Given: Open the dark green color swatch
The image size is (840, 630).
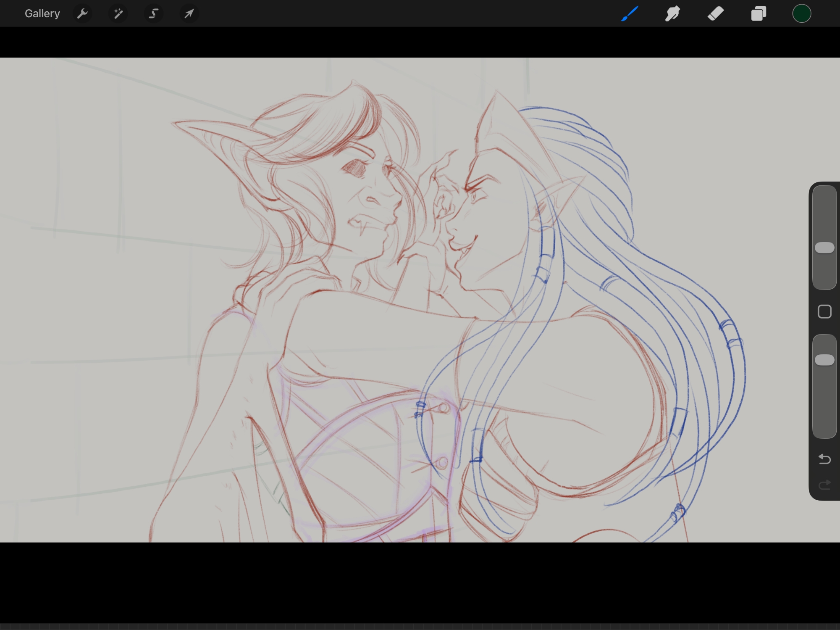Looking at the screenshot, I should click(x=801, y=13).
